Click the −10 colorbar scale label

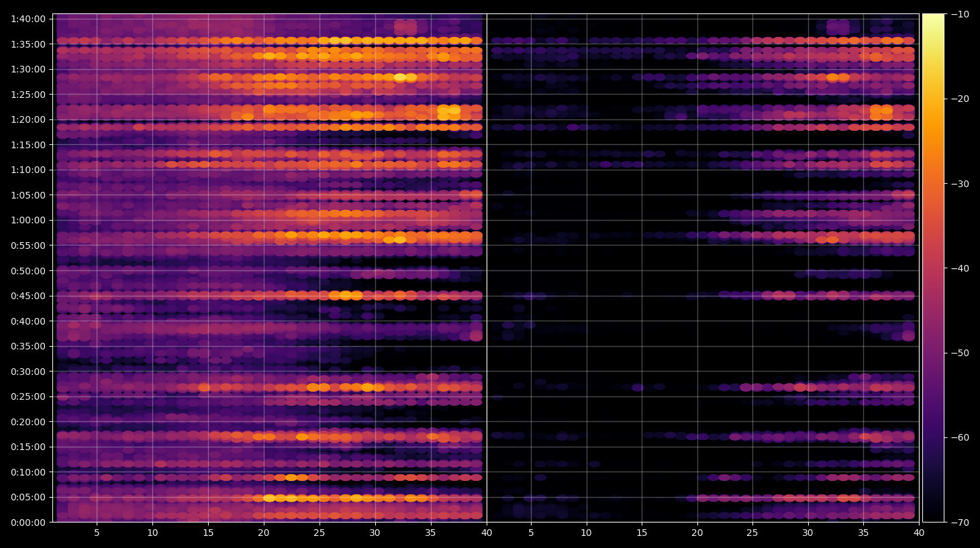tap(961, 14)
